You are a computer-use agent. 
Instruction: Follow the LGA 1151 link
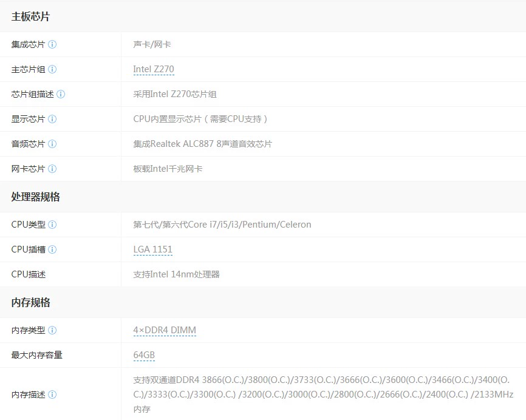(x=152, y=249)
